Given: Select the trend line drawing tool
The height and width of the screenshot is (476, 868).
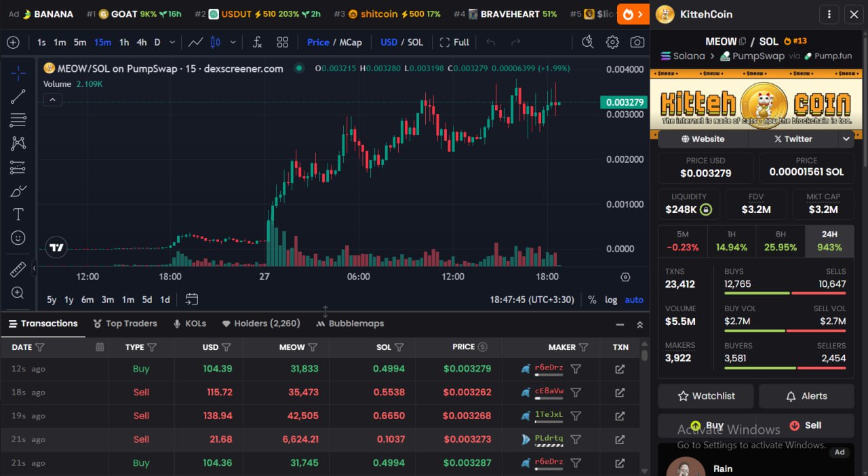Looking at the screenshot, I should click(x=18, y=96).
